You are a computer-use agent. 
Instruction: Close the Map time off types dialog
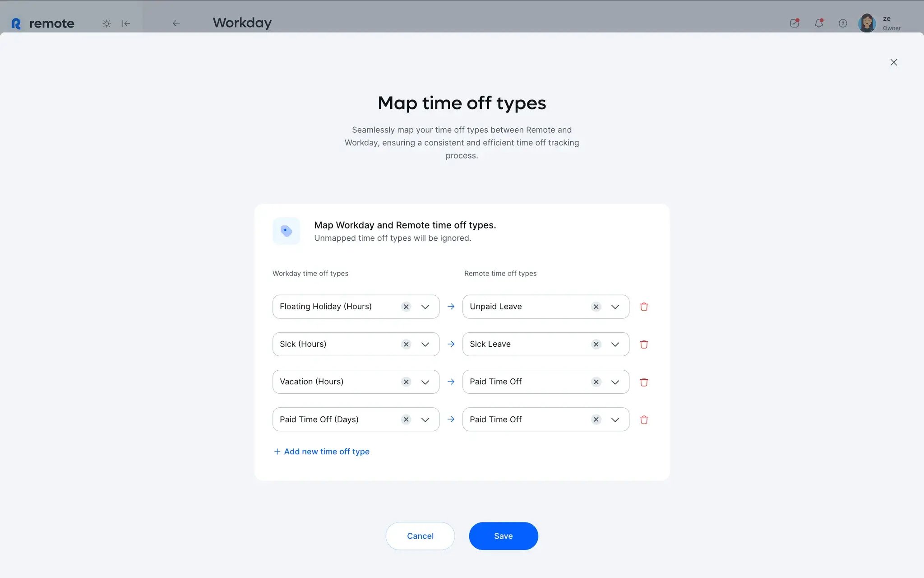894,62
